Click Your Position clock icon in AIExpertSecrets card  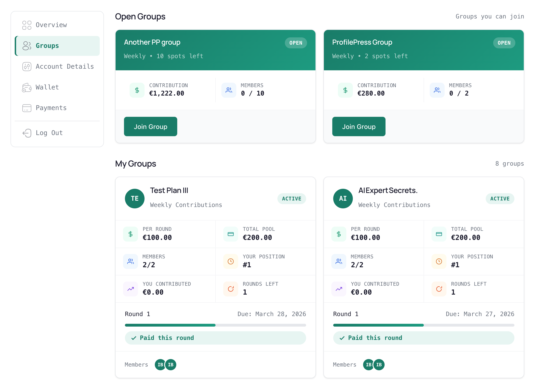[x=439, y=261]
